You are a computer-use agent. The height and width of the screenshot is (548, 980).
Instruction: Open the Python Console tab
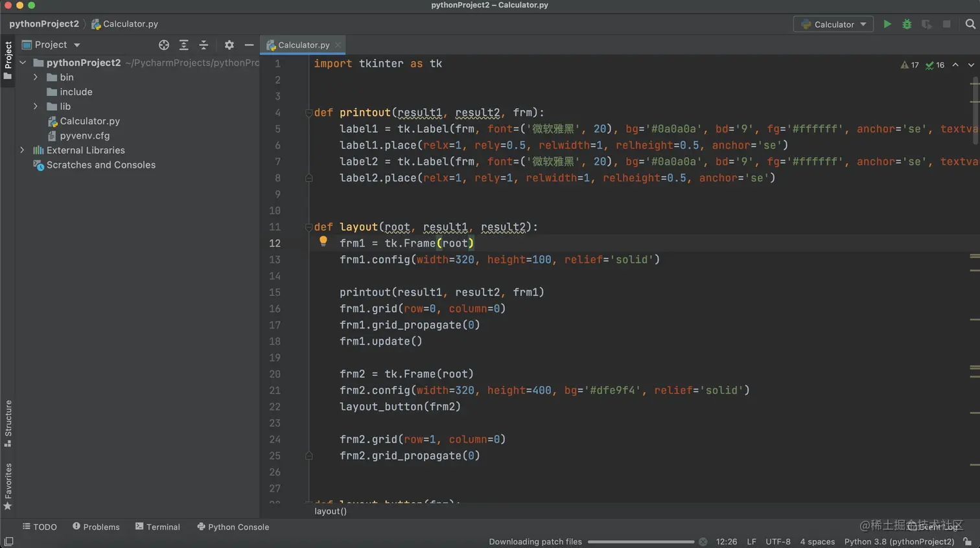coord(233,527)
